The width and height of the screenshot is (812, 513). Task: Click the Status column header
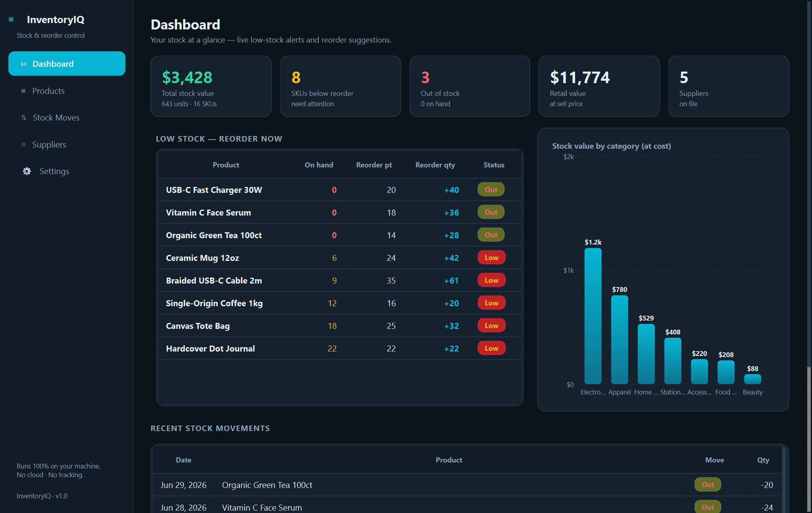click(x=494, y=165)
